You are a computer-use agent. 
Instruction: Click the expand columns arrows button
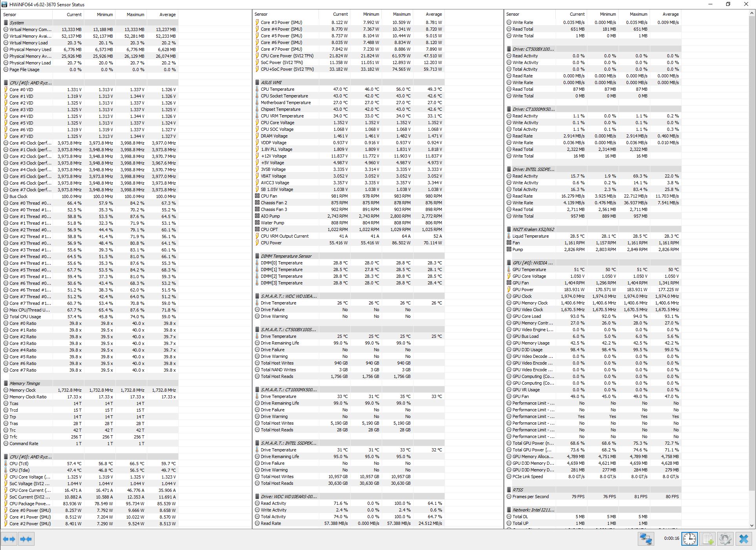tap(9, 539)
